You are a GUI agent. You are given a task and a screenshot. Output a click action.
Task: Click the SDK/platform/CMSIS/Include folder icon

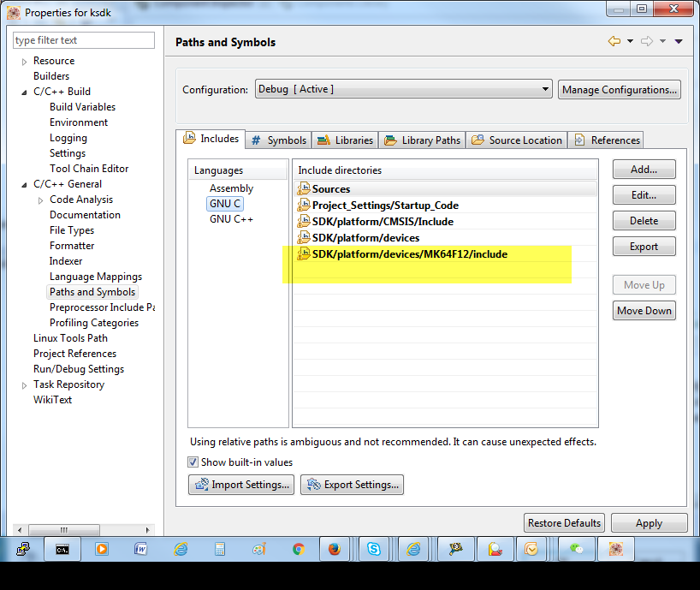pyautogui.click(x=304, y=221)
